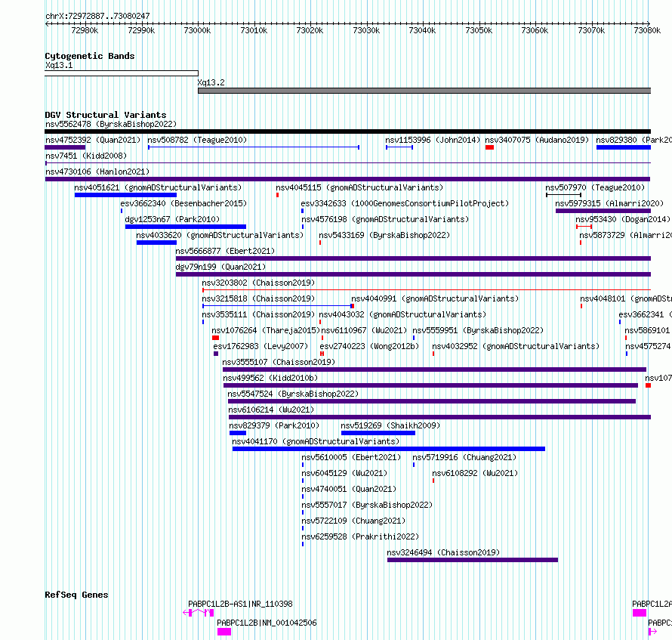Click nsv5719916 (Chuang2021) label
Screen dimensions: 672x640
pyautogui.click(x=464, y=458)
